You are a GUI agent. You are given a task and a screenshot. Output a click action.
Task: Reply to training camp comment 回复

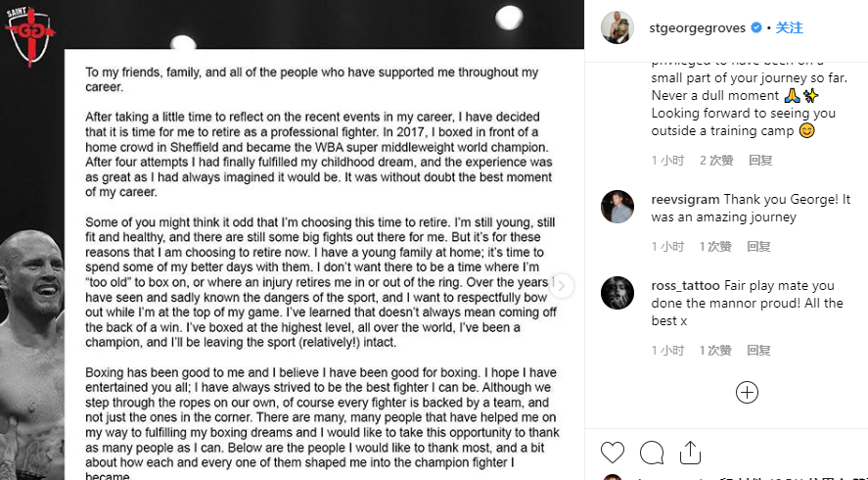(760, 161)
